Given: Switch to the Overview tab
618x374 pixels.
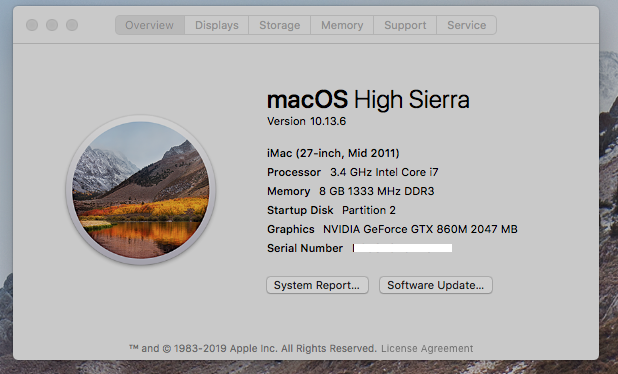Looking at the screenshot, I should [150, 25].
